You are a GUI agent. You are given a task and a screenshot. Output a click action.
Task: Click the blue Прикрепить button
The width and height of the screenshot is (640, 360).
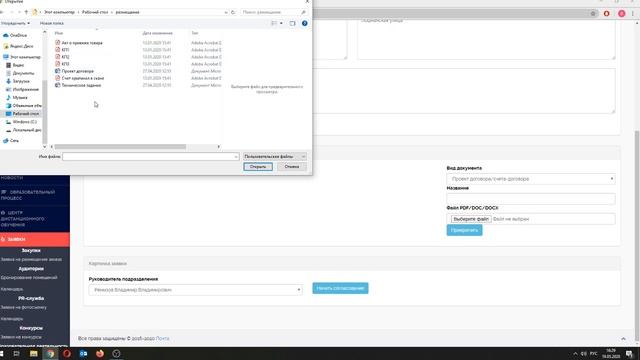(464, 230)
